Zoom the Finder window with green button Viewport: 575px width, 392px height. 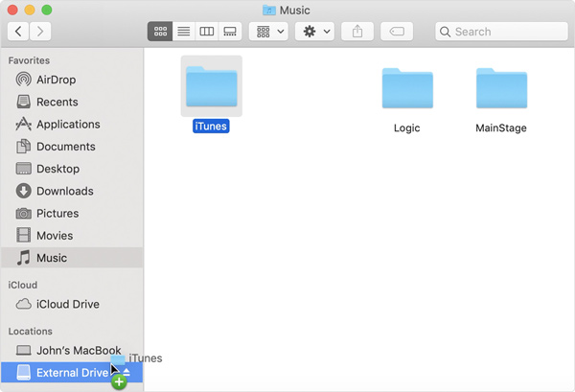tap(47, 10)
